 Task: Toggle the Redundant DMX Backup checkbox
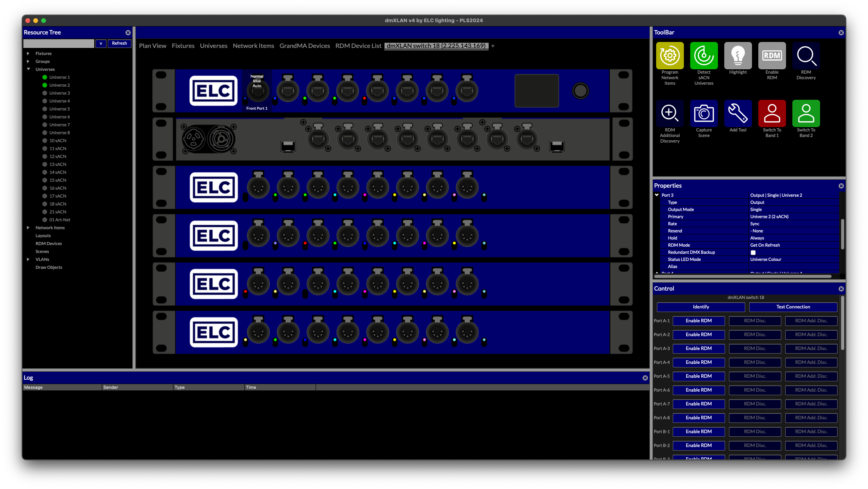coord(753,252)
